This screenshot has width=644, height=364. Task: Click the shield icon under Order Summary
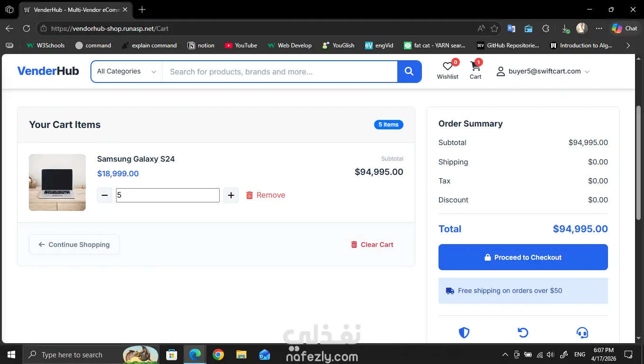pyautogui.click(x=464, y=333)
